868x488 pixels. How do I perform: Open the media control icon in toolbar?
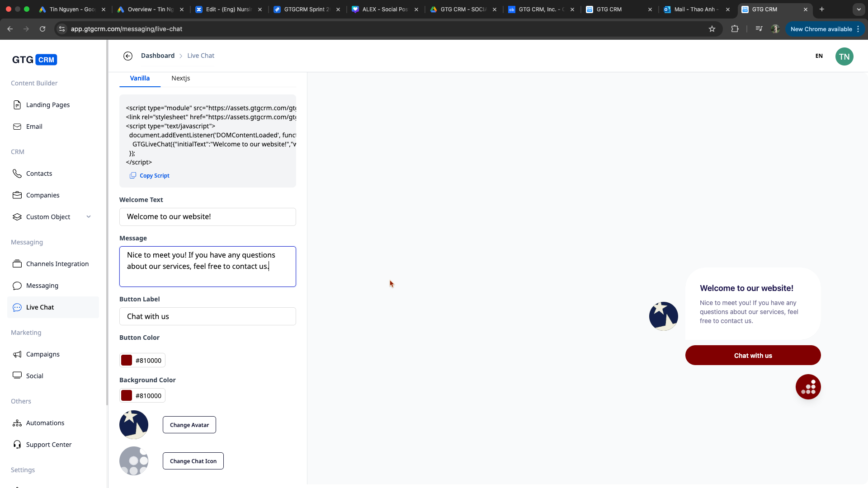759,29
